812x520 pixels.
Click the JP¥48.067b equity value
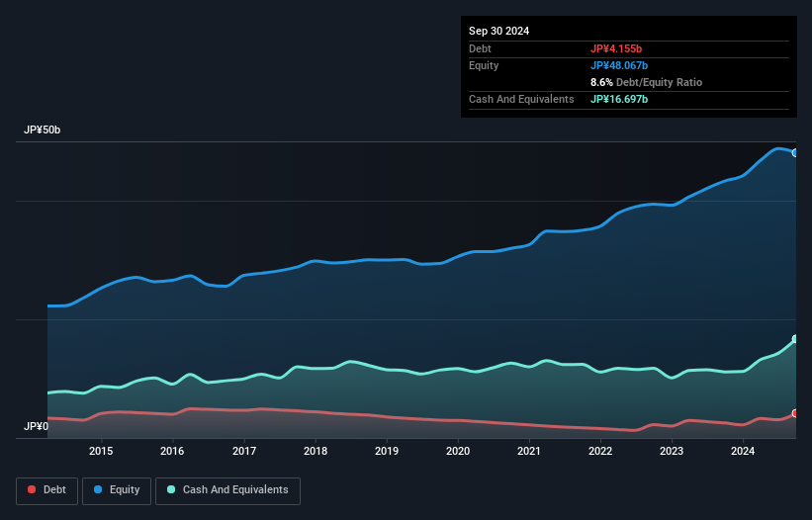tap(619, 65)
